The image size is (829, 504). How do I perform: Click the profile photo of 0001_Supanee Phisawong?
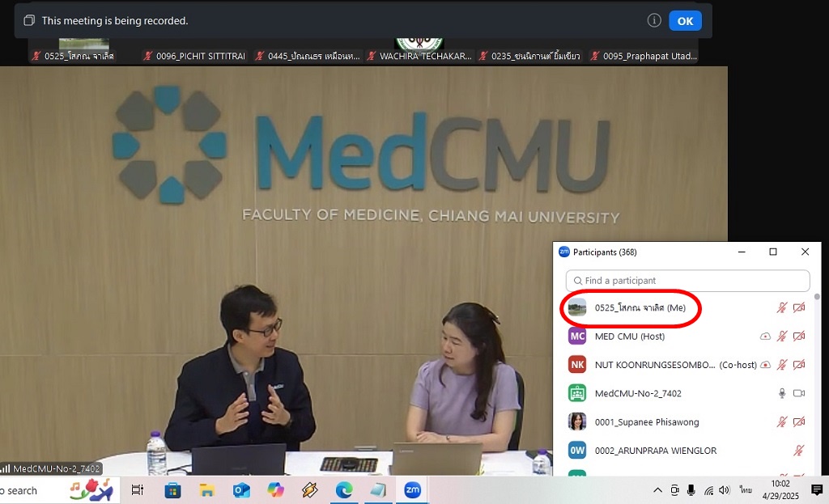point(576,421)
